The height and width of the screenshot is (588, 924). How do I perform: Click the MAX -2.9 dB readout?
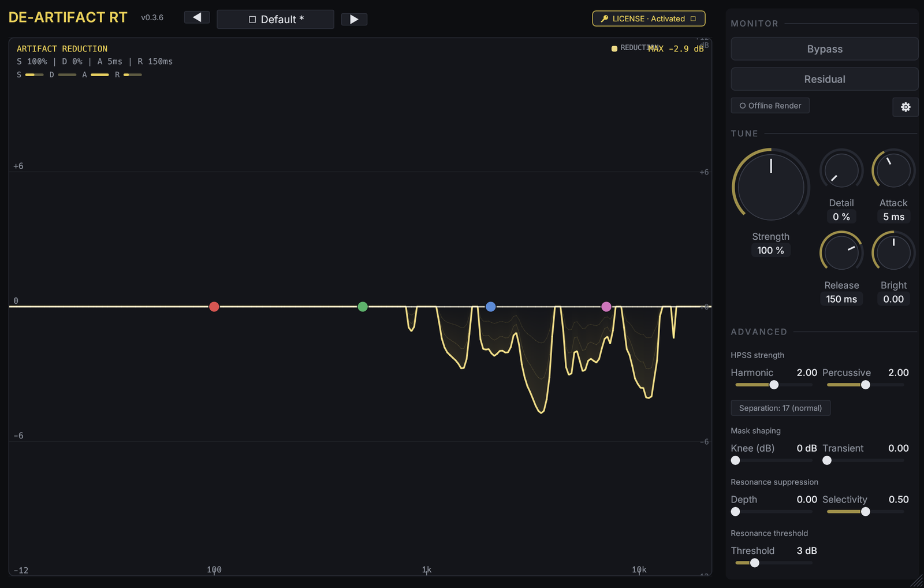coord(676,49)
